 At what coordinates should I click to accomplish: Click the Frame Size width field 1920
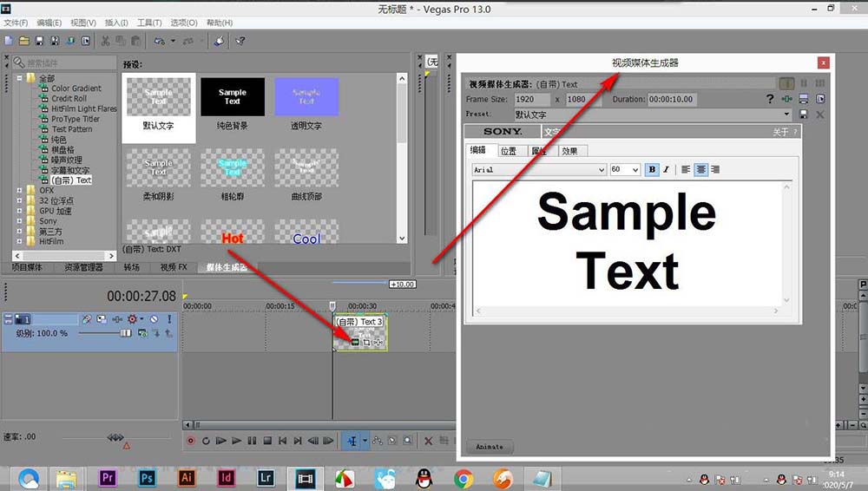pyautogui.click(x=531, y=99)
